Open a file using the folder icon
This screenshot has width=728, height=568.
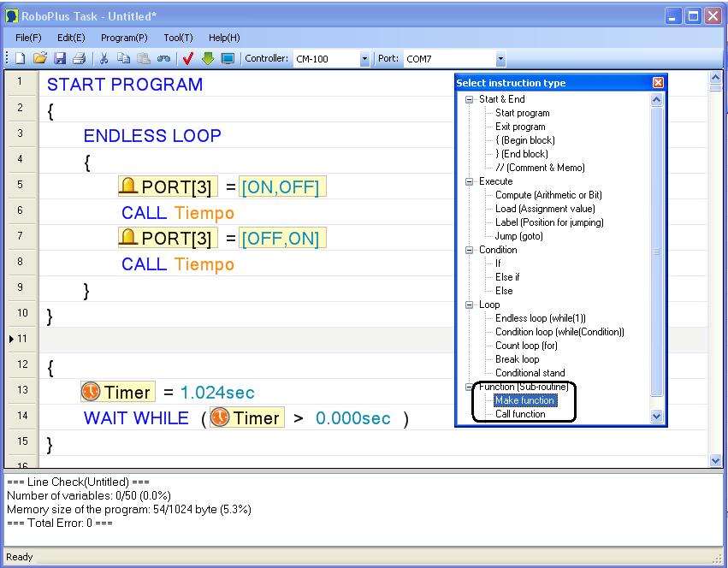40,58
